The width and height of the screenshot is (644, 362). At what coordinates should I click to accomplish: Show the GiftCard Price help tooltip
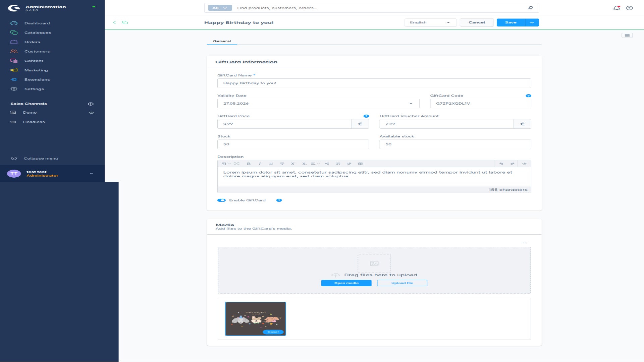[x=366, y=116]
